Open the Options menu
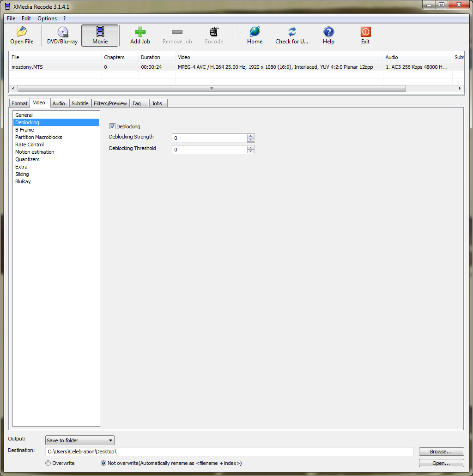 click(47, 18)
